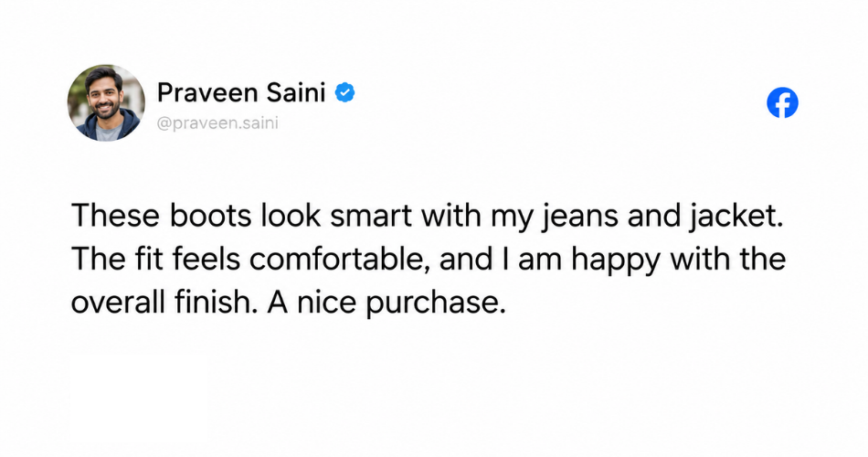The width and height of the screenshot is (868, 457).
Task: Click the @praveen.saini handle
Action: (x=217, y=123)
